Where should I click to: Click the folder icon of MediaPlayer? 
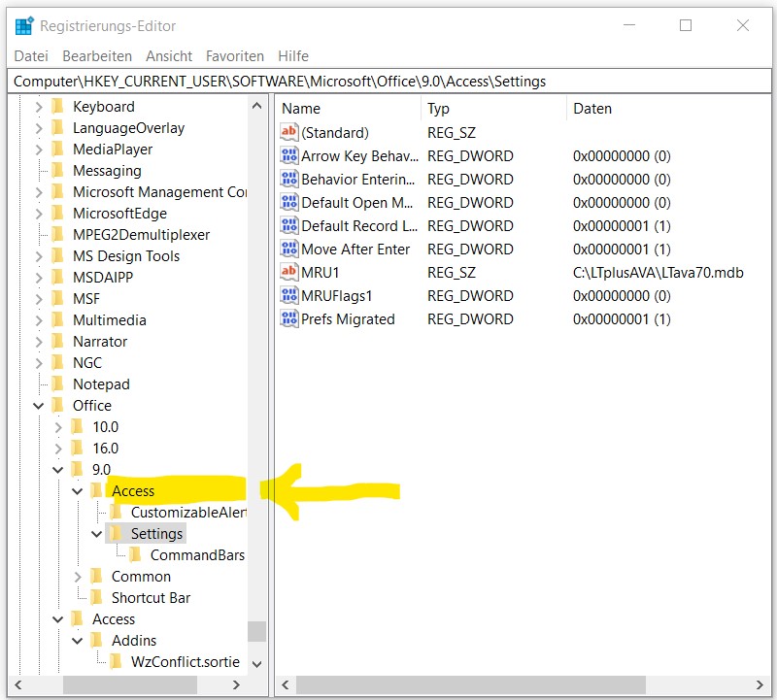[x=58, y=149]
